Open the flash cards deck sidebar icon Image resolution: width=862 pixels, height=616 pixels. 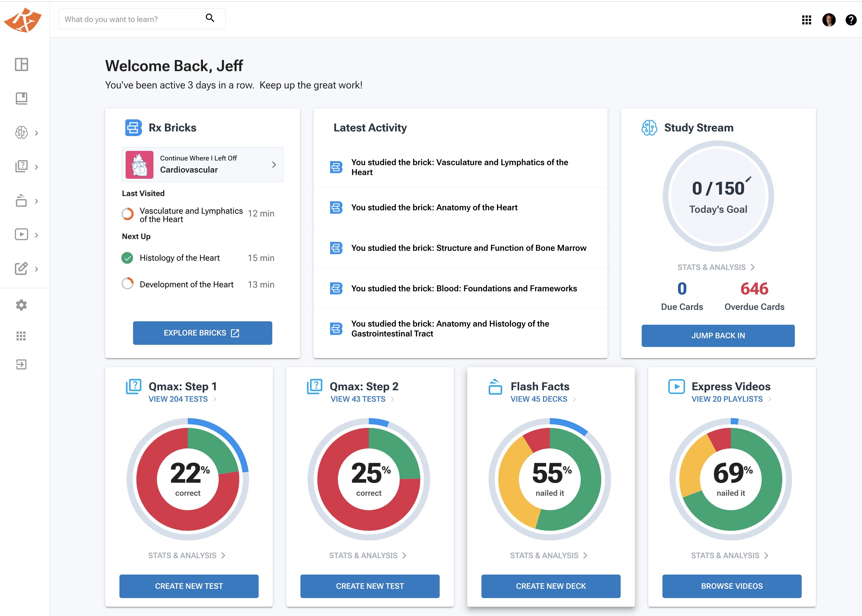(x=21, y=200)
